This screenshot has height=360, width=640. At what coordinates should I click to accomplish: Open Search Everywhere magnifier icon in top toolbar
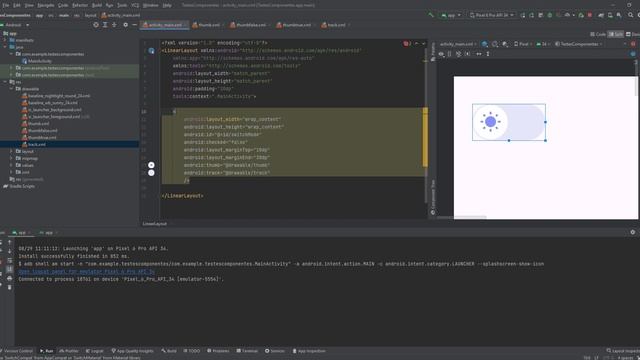[x=631, y=15]
